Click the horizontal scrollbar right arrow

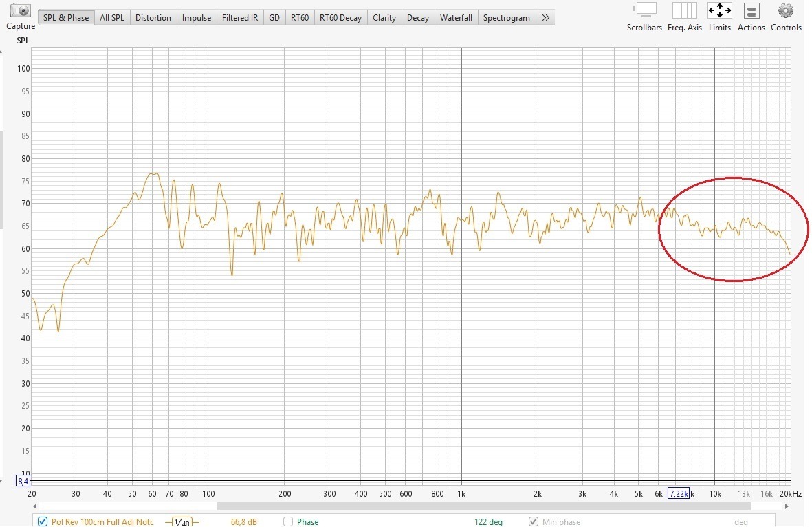pyautogui.click(x=787, y=506)
